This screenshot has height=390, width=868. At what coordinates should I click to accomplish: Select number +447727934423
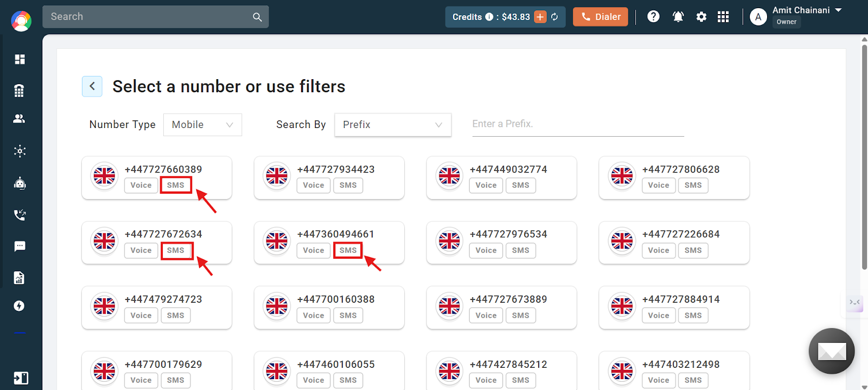[329, 177]
